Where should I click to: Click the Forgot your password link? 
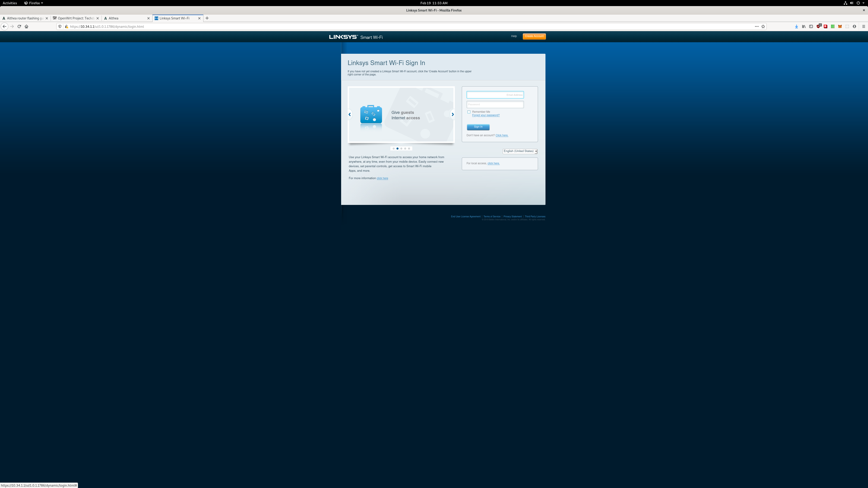[x=486, y=115]
